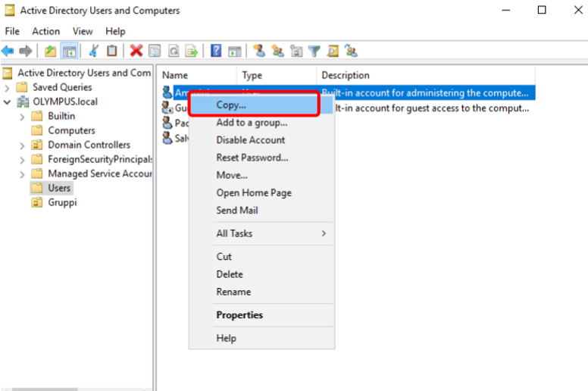The image size is (588, 391).
Task: Expand the Saved Queries tree node
Action: (x=8, y=87)
